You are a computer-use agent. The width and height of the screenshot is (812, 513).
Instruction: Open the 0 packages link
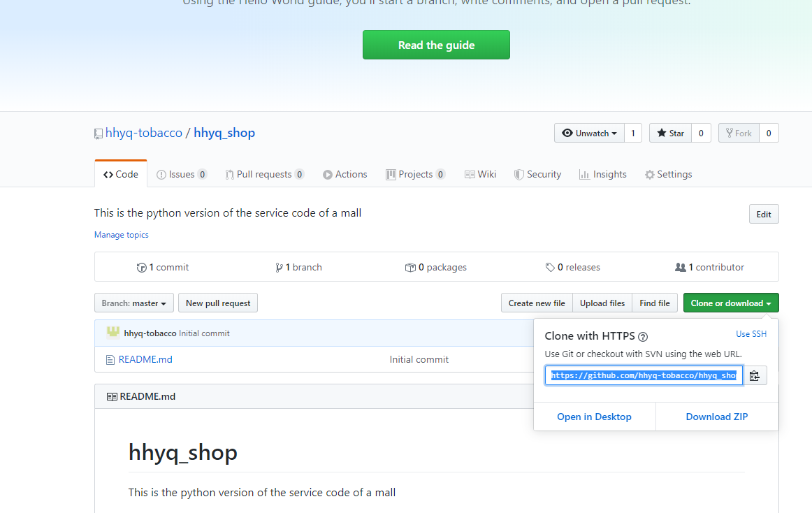435,267
